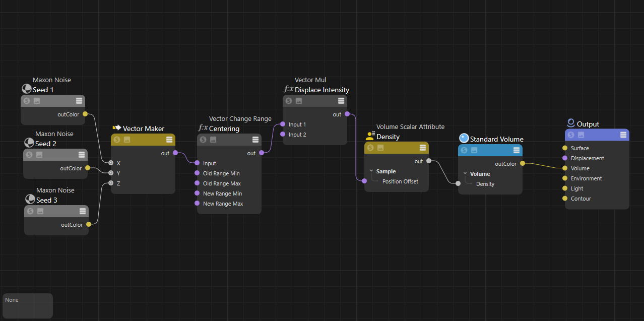Select the Displace Intensity node title
This screenshot has width=644, height=321.
tap(321, 90)
